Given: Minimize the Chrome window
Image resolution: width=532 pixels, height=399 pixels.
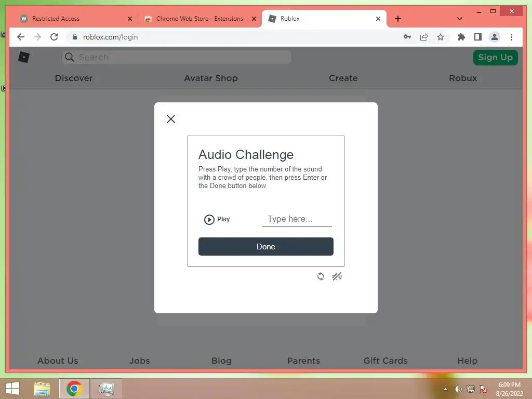Looking at the screenshot, I should 478,12.
